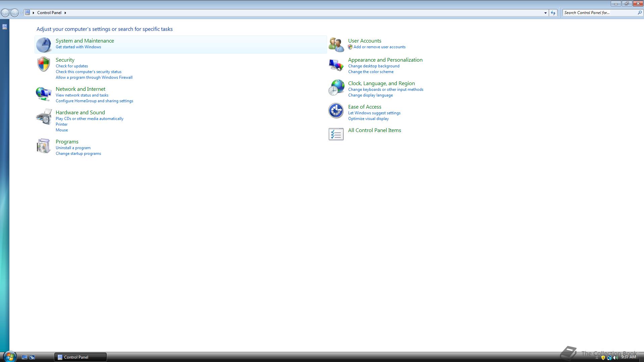Image resolution: width=644 pixels, height=362 pixels.
Task: Select Play CDs or other media automatically
Action: pos(90,119)
